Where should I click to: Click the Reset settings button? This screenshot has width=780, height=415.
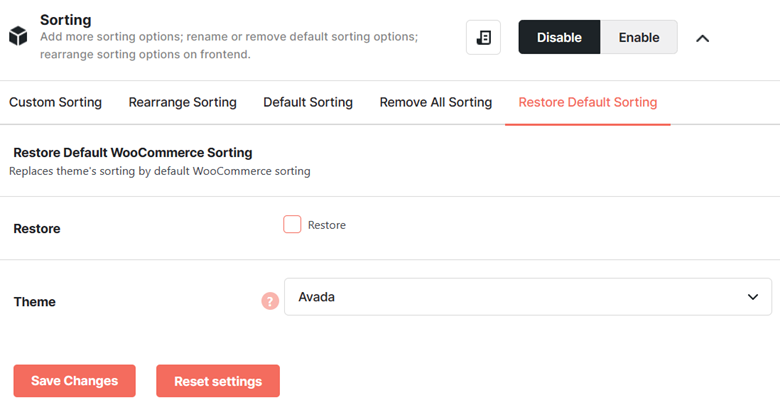point(218,381)
